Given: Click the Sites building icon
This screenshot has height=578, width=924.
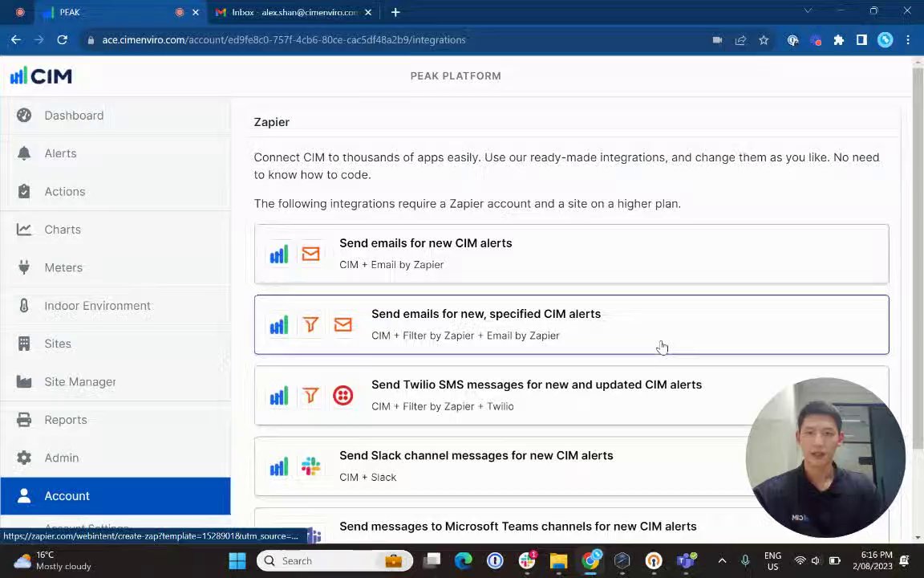Looking at the screenshot, I should pyautogui.click(x=24, y=344).
